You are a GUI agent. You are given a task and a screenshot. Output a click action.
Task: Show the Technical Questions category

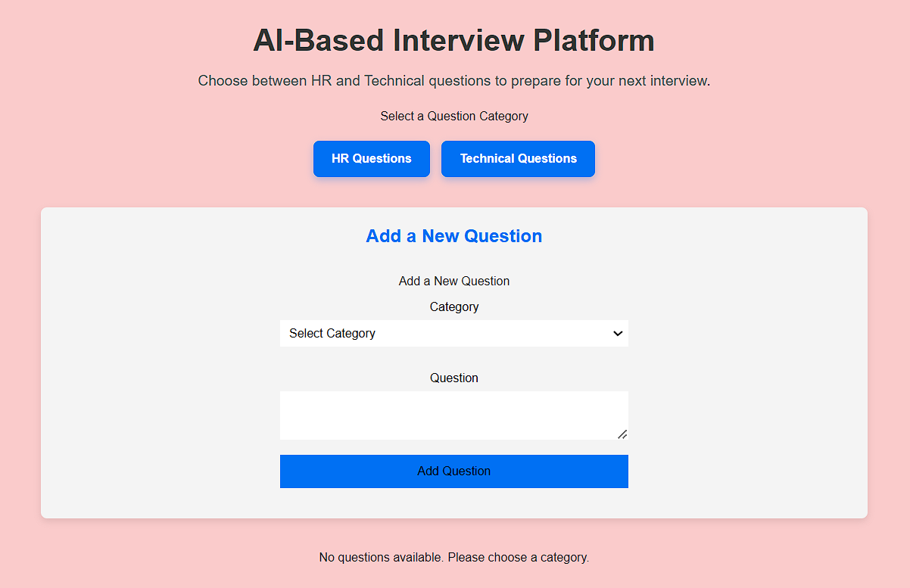[x=518, y=159]
